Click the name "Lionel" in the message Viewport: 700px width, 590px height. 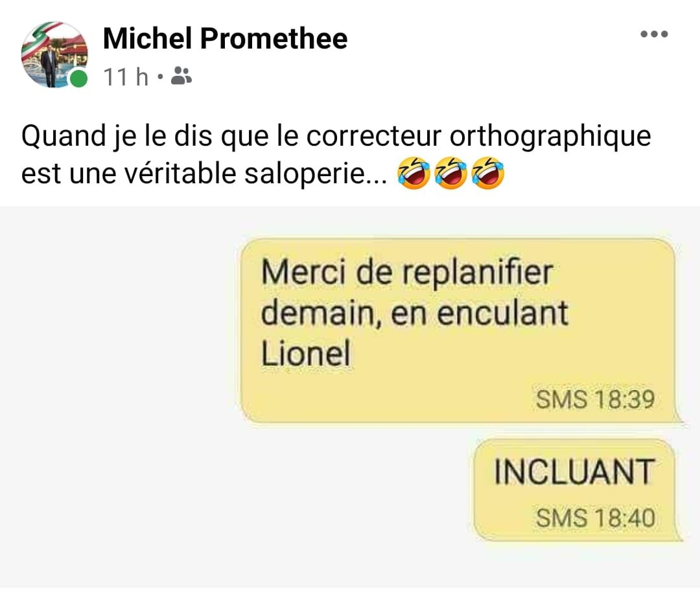[x=305, y=354]
